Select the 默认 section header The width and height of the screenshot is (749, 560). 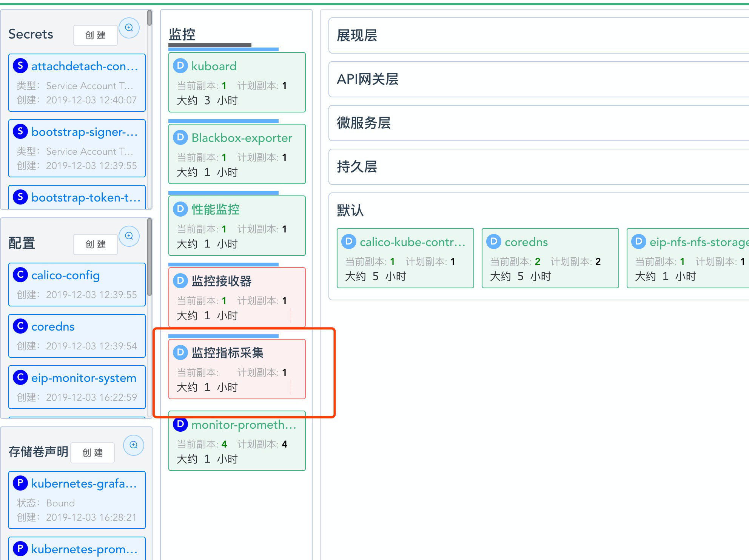click(350, 211)
